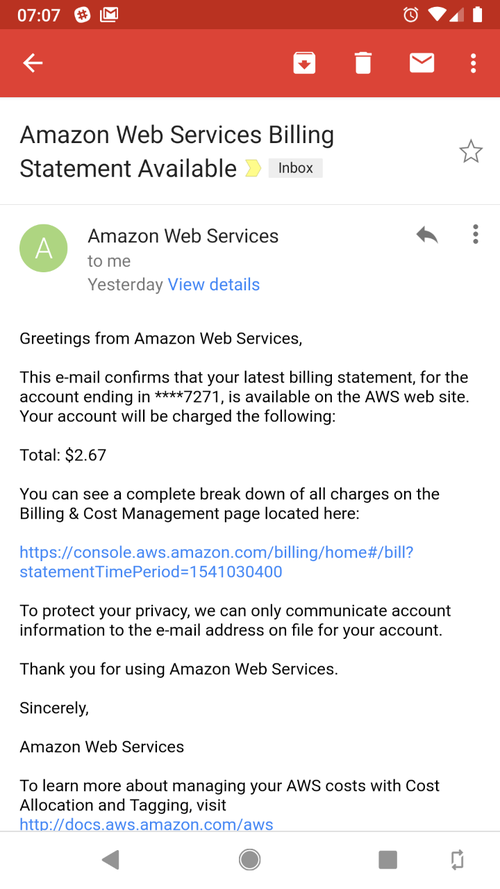Open the console.aws.amazon.com billing link
Viewport: 500px width, 889px height.
(217, 562)
